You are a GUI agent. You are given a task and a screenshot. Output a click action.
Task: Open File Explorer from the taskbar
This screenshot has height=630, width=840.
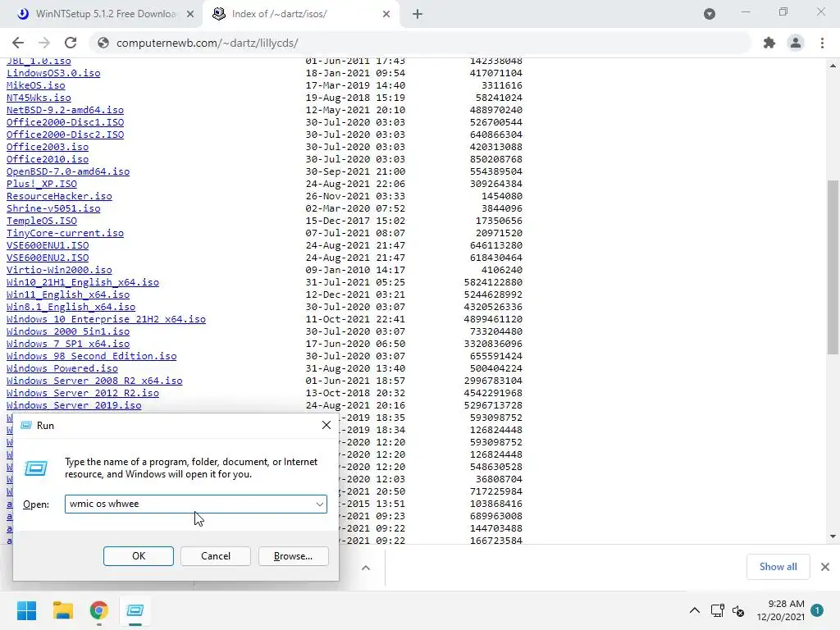(x=62, y=610)
